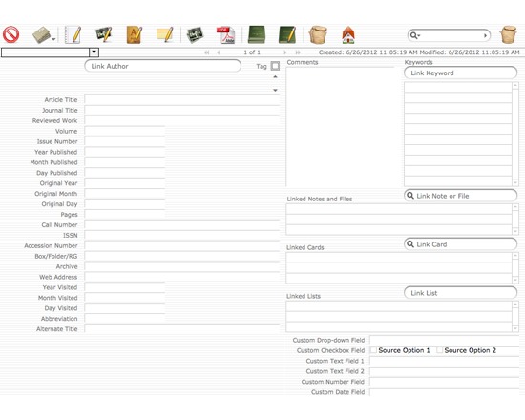Click the first row of Keywords list
Viewport: 525px width, 420px height.
pos(458,87)
